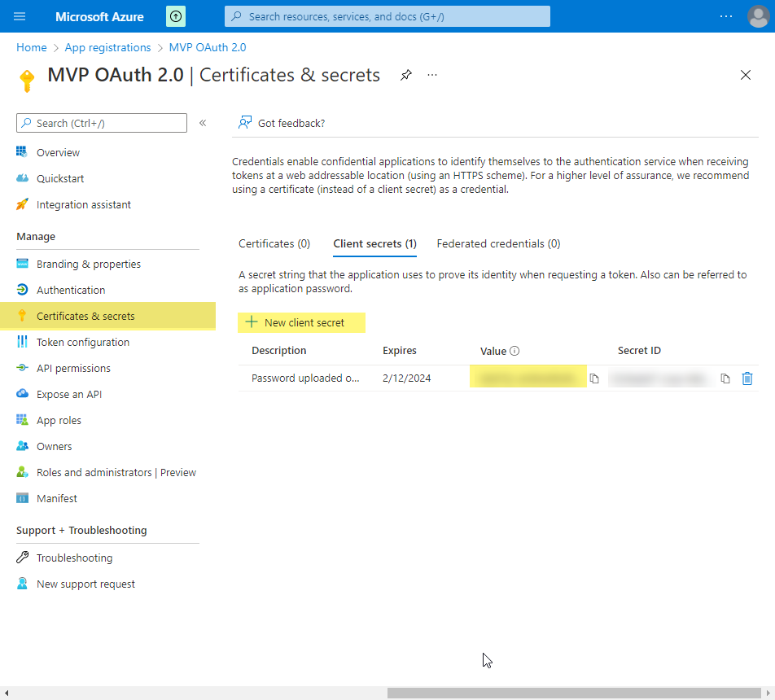Select the Client secrets (1) tab

click(374, 244)
